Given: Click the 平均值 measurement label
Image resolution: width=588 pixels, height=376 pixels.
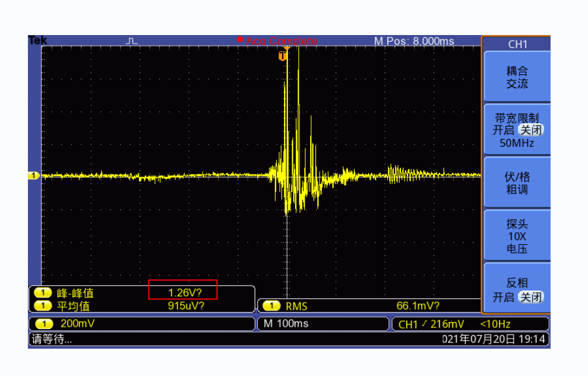Looking at the screenshot, I should tap(73, 307).
